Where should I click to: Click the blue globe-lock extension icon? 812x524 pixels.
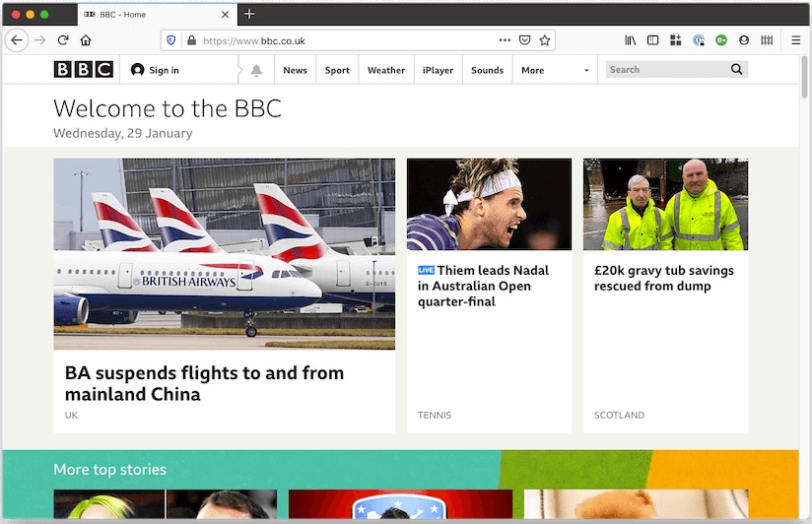[699, 39]
